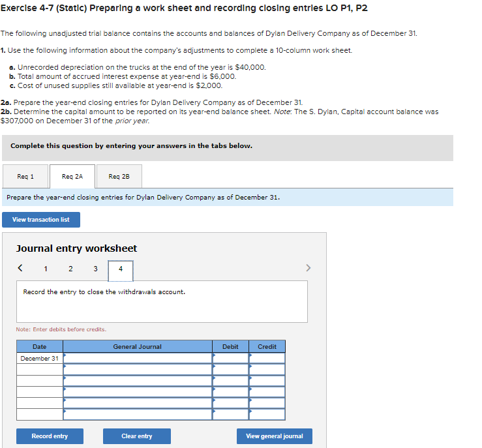Click the December 31 date cell

click(x=40, y=358)
